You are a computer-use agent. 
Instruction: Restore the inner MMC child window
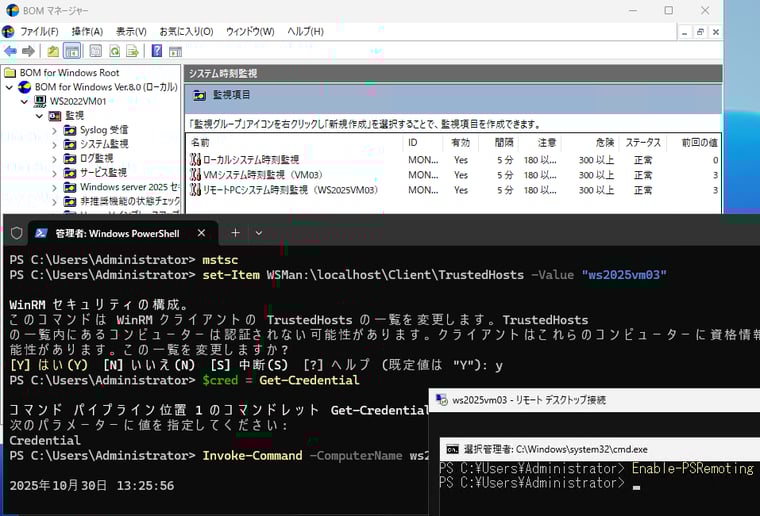click(x=700, y=32)
